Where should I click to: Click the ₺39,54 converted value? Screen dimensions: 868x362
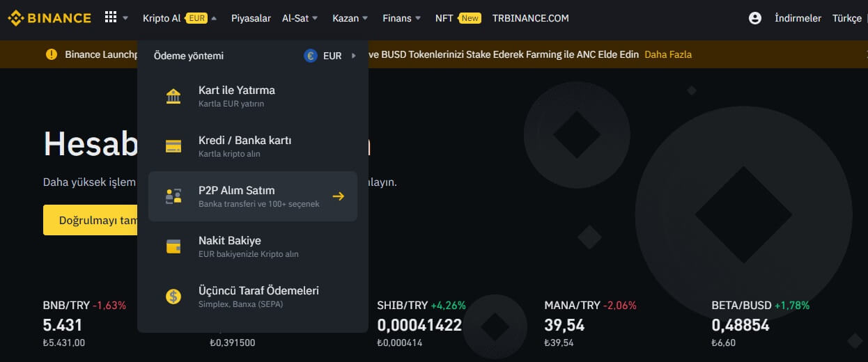[559, 343]
